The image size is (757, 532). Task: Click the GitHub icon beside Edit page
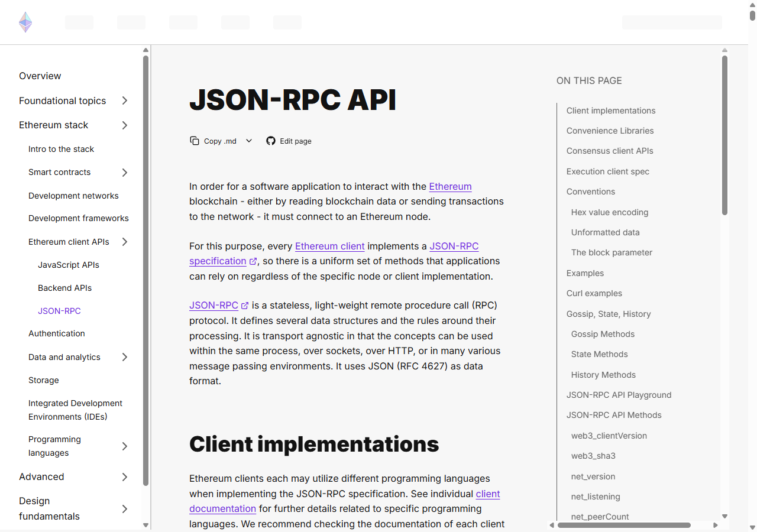(x=271, y=141)
